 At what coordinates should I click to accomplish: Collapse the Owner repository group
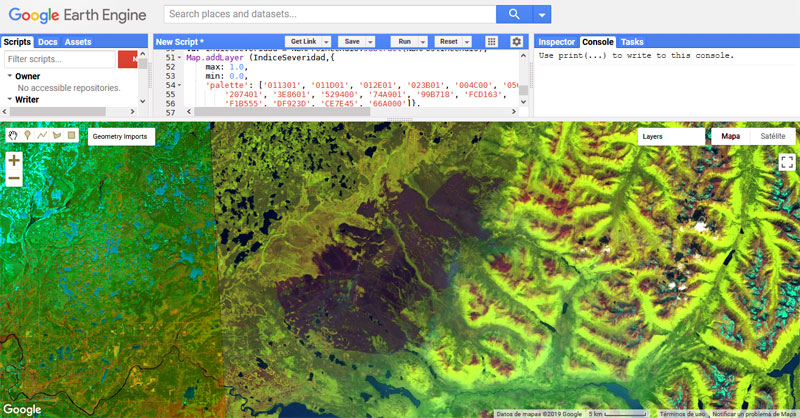pos(10,76)
